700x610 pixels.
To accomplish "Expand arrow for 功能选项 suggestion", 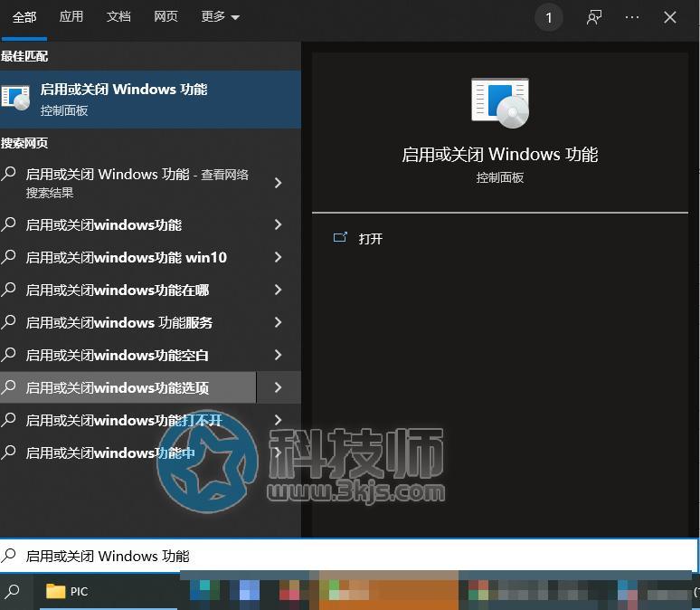I will pos(279,387).
